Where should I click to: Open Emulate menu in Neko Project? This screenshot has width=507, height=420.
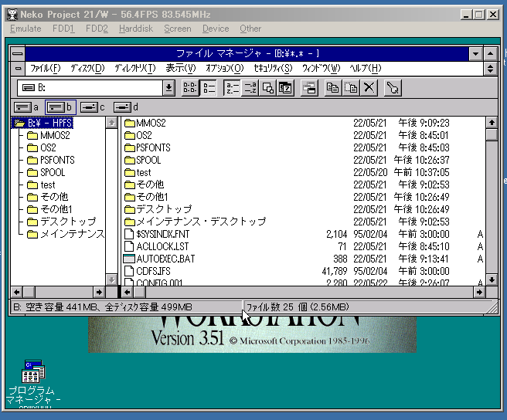pos(26,29)
